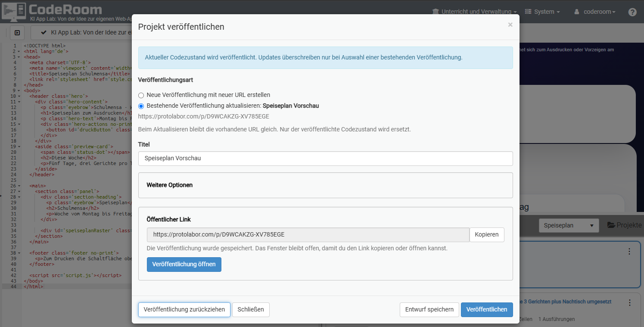The width and height of the screenshot is (644, 327).
Task: Click line 44 closing html tag in editor
Action: [x=34, y=287]
